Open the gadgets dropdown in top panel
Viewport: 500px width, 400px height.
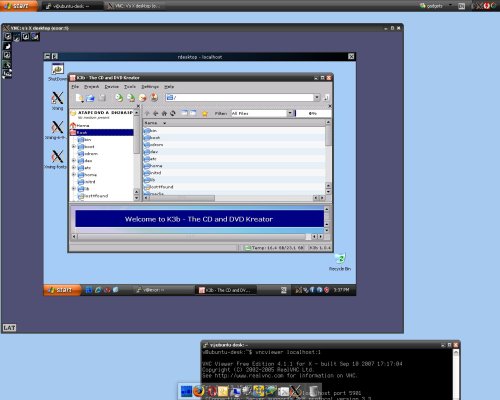[450, 6]
